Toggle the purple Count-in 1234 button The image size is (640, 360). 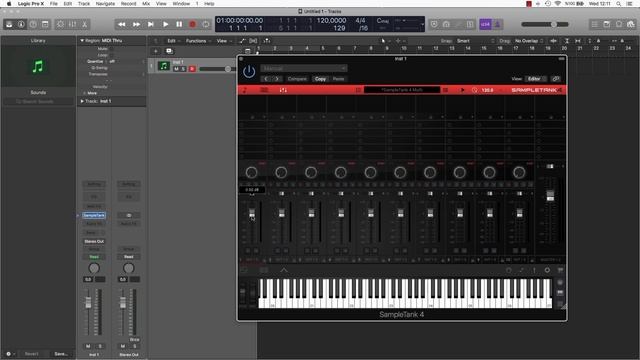(x=485, y=24)
